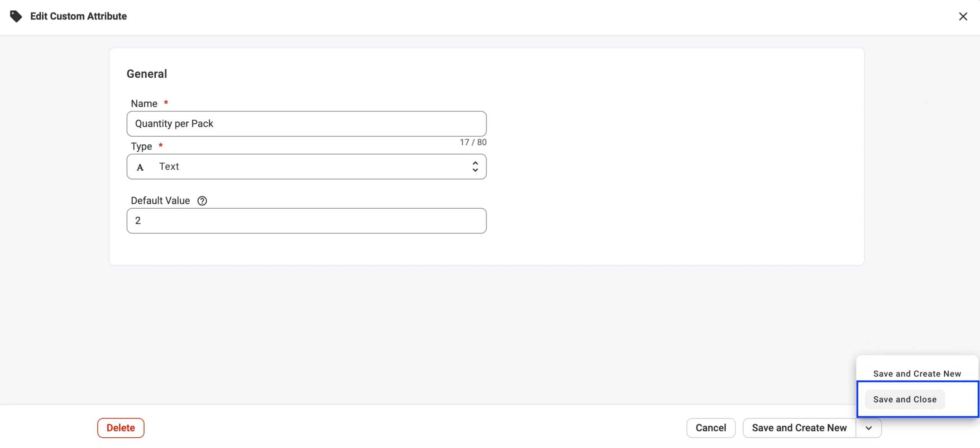Click into the Default Value input field
Image resolution: width=980 pixels, height=448 pixels.
coord(306,221)
